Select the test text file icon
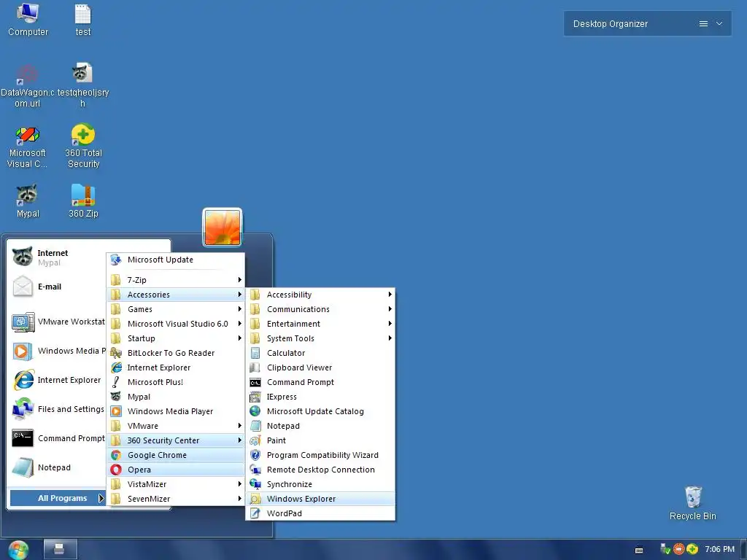 (x=83, y=20)
